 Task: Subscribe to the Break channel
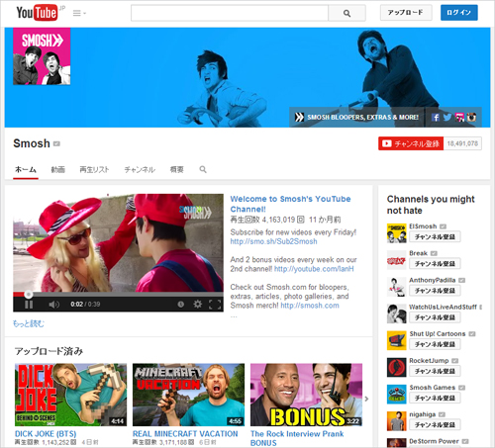tap(435, 264)
